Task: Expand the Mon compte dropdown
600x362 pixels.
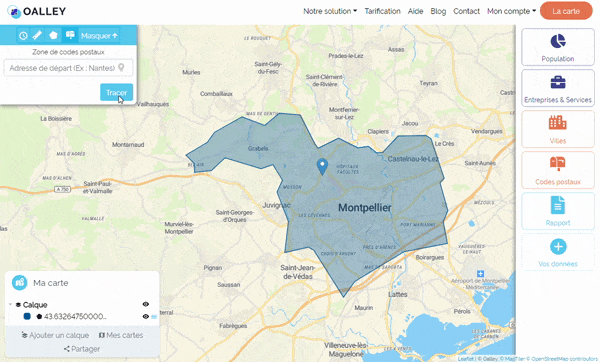Action: click(511, 11)
